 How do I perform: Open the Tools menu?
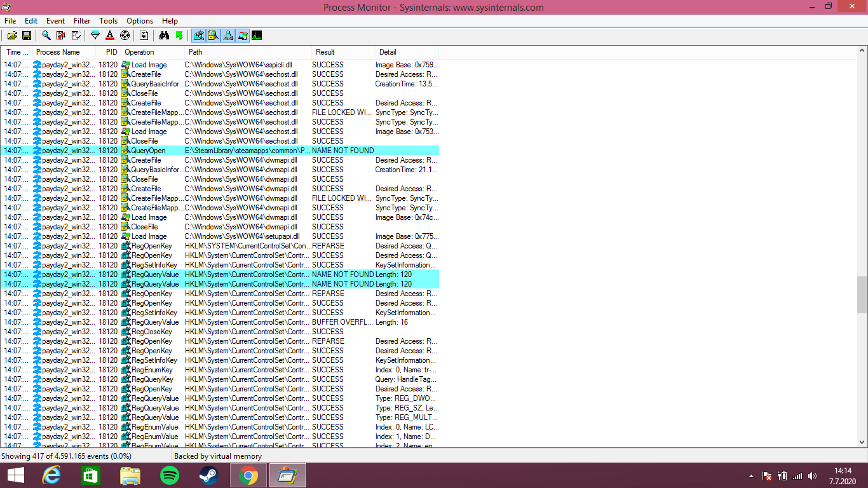click(109, 21)
